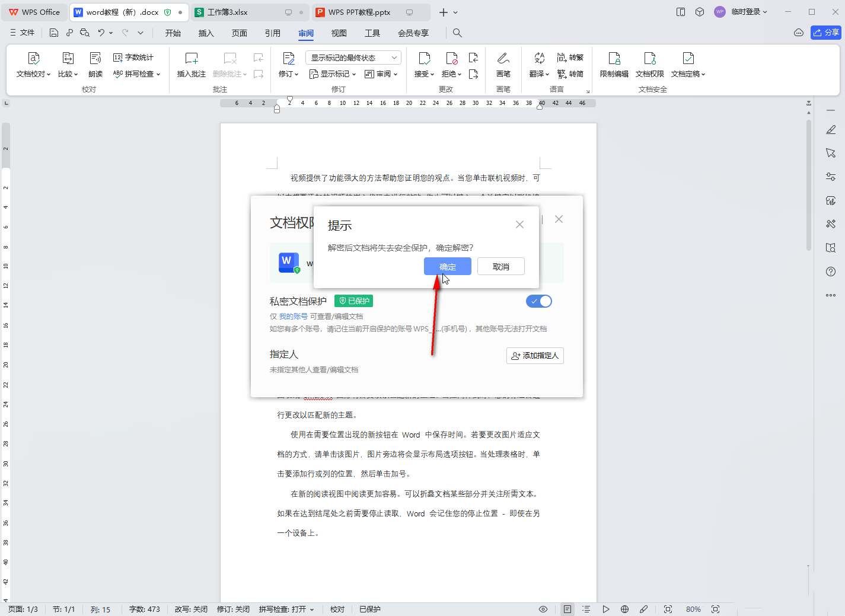Switch to the 引用 ribbon tab
The image size is (845, 616).
click(273, 33)
